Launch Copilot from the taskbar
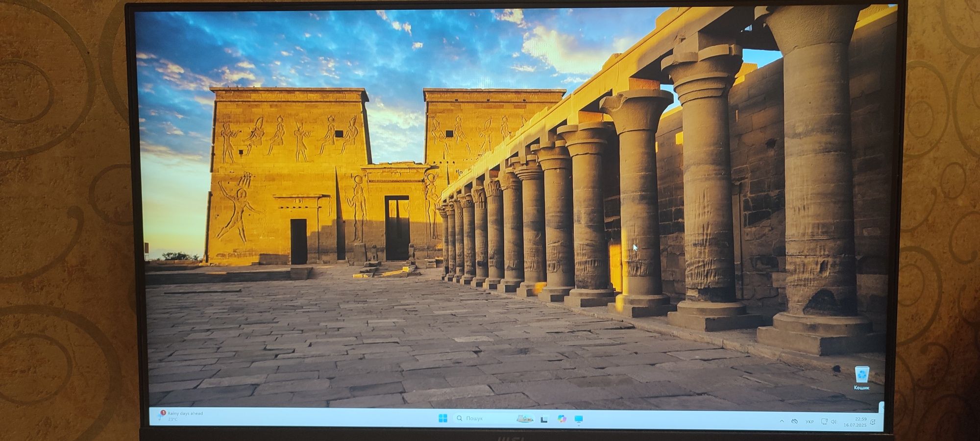The image size is (980, 441). [562, 419]
